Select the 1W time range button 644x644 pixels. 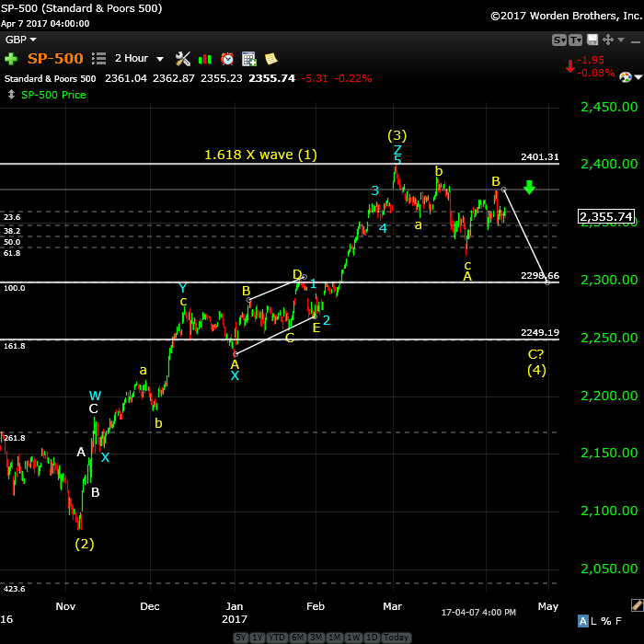click(x=353, y=638)
